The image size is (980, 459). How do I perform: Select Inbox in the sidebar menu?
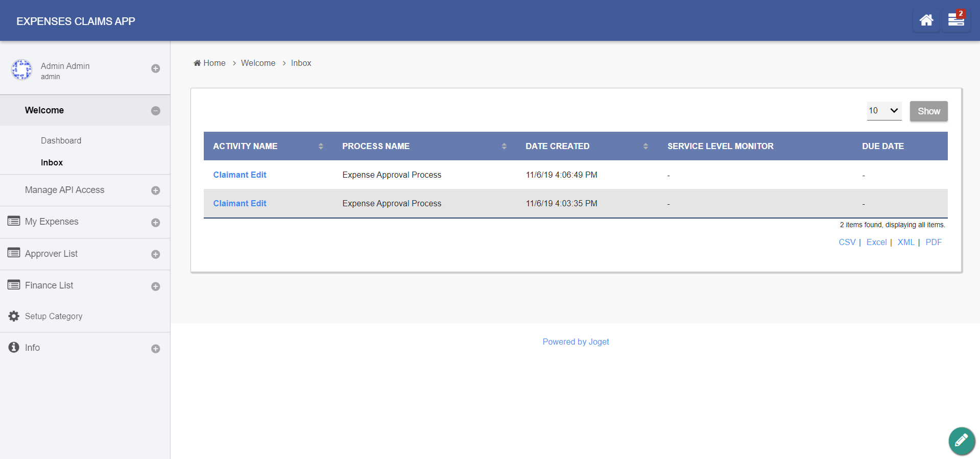coord(52,162)
